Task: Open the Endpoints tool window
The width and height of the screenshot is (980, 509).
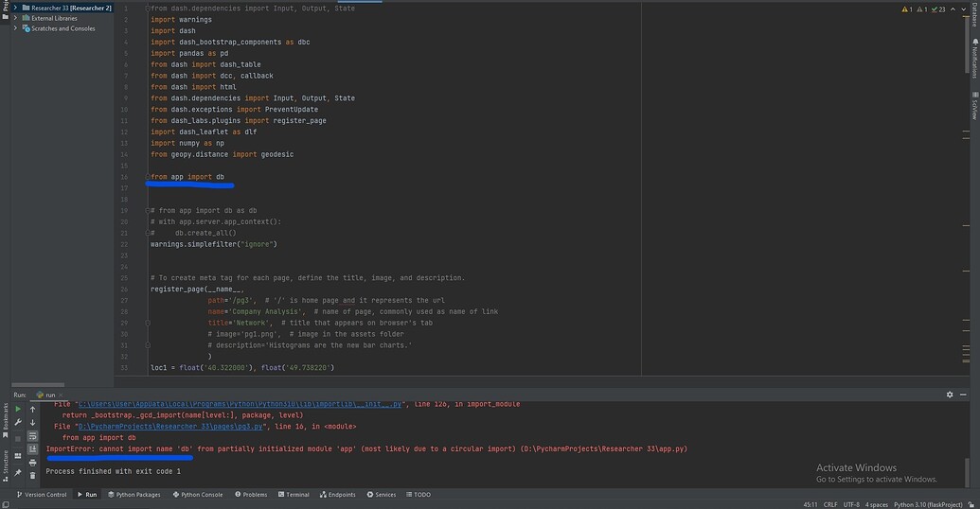Action: 337,495
